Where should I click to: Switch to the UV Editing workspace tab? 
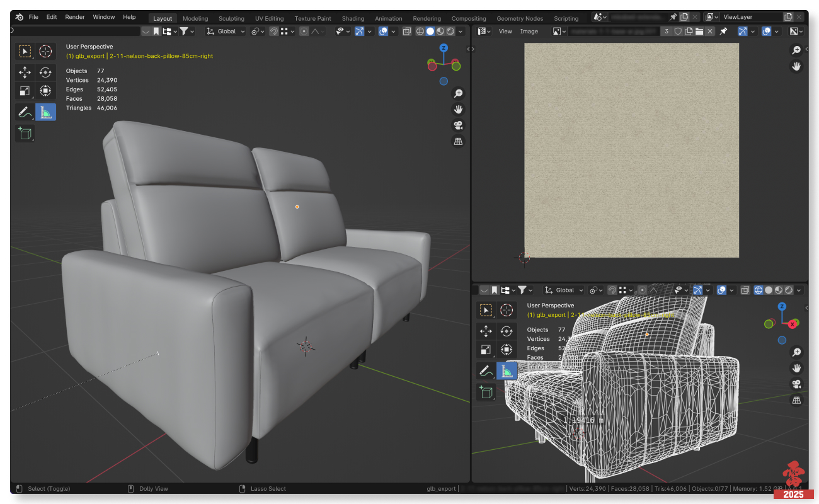pyautogui.click(x=269, y=18)
